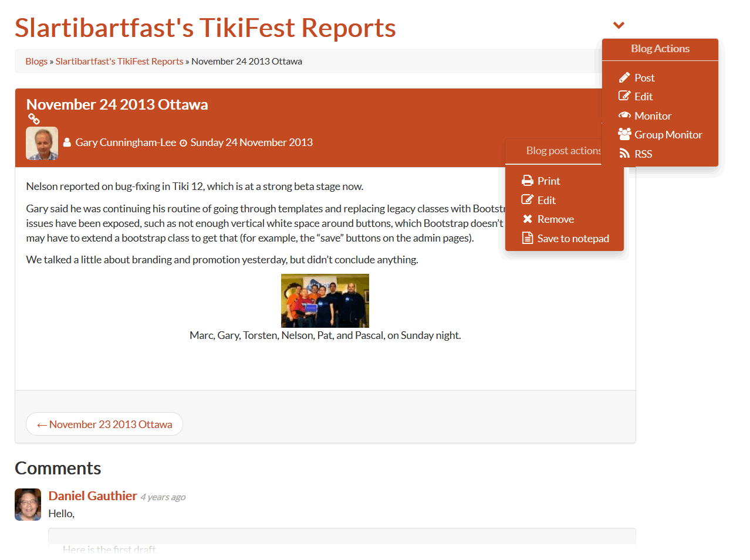Click the permalink chain icon under title
This screenshot has width=750, height=560.
(x=34, y=120)
